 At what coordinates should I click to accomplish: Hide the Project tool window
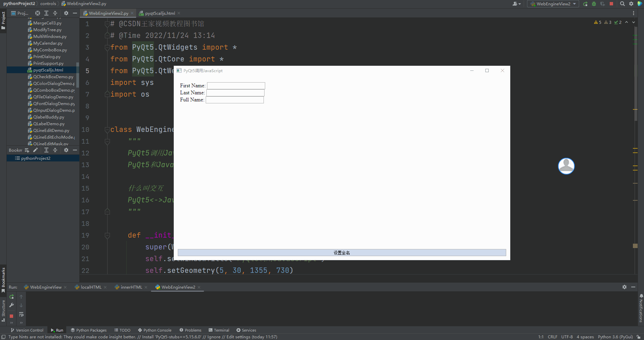pyautogui.click(x=75, y=13)
